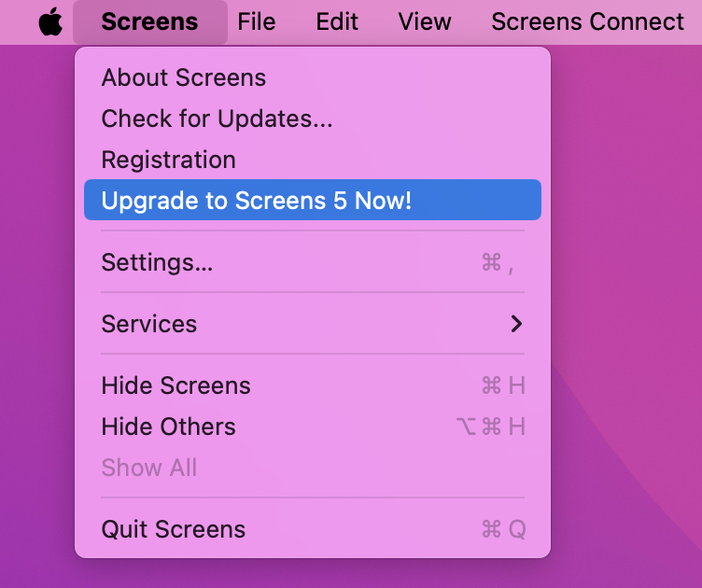Select About Screens
702x588 pixels.
pyautogui.click(x=183, y=77)
